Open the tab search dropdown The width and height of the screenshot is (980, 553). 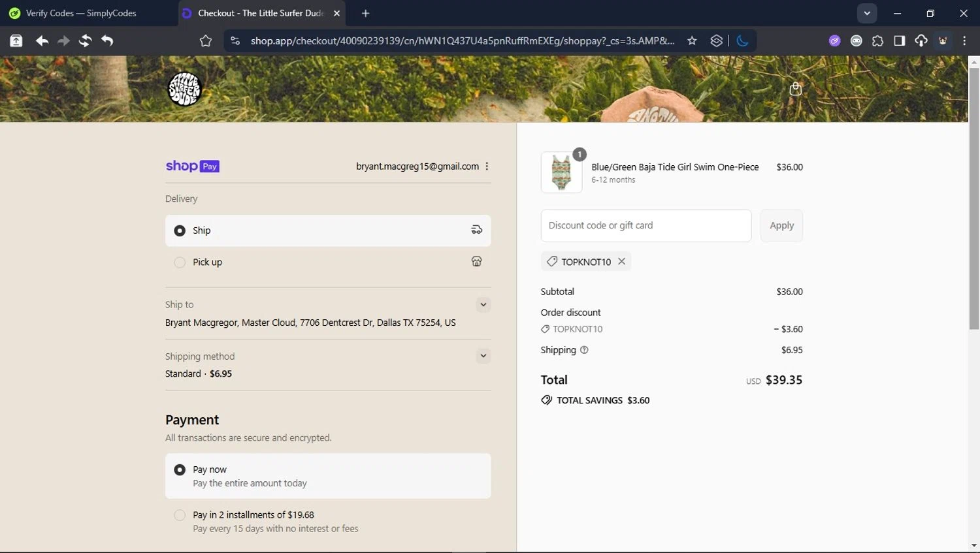(867, 13)
